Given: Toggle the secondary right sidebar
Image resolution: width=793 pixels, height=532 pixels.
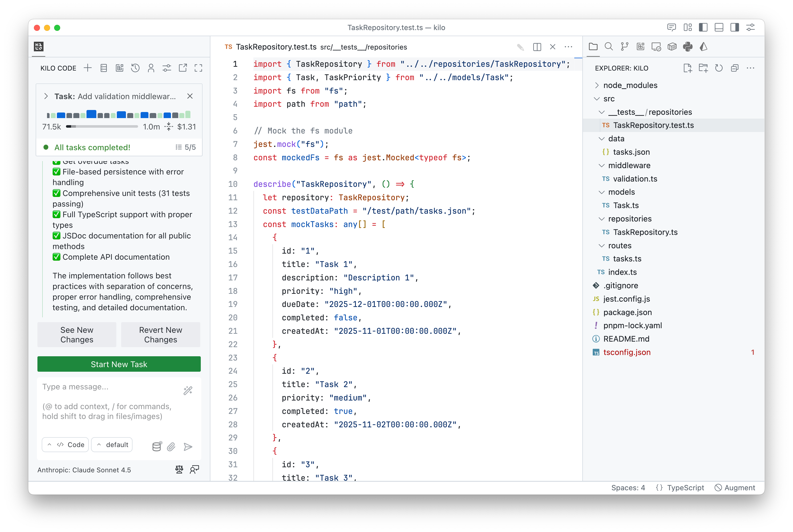Looking at the screenshot, I should (735, 28).
